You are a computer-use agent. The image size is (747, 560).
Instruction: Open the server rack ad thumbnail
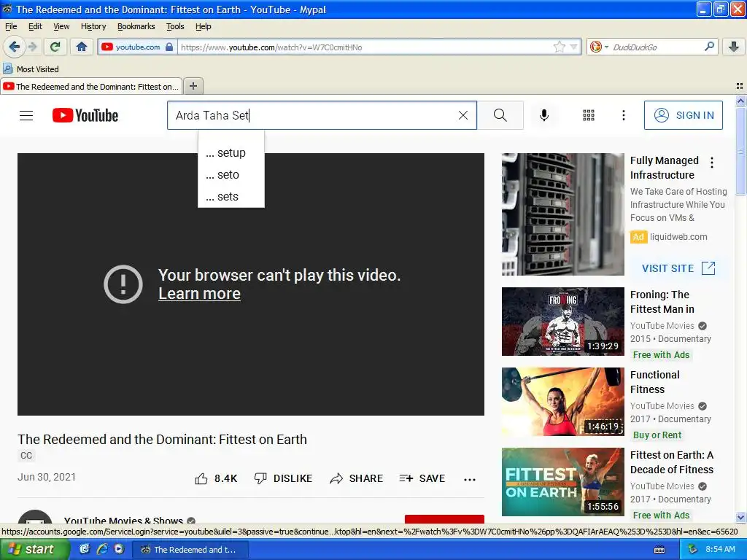click(562, 214)
